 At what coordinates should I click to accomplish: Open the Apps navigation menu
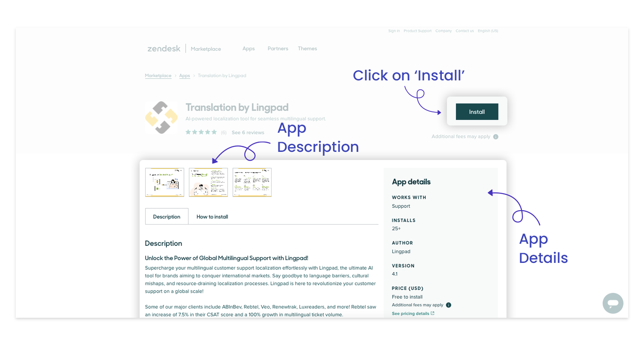(249, 48)
